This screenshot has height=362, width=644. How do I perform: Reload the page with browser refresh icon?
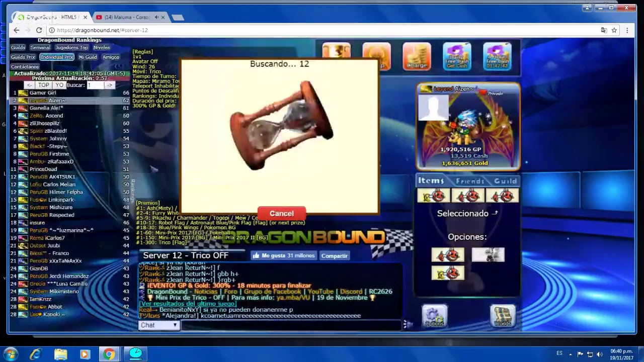[x=39, y=30]
